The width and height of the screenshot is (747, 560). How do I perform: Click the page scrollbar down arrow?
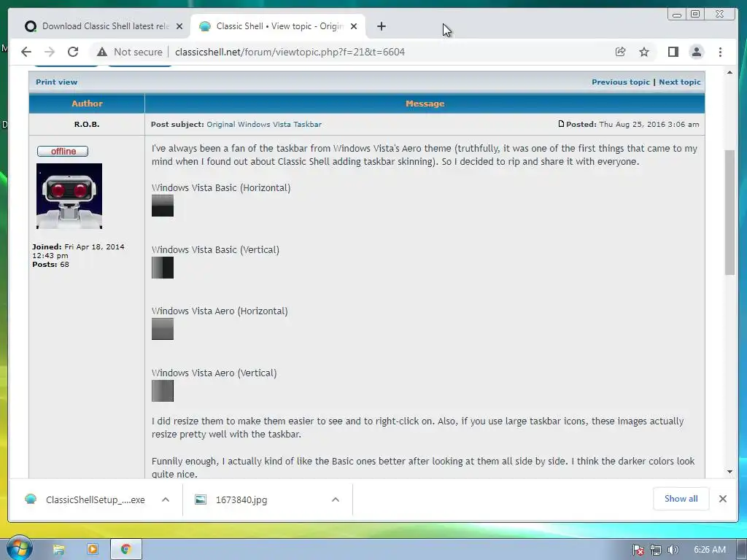tap(729, 472)
